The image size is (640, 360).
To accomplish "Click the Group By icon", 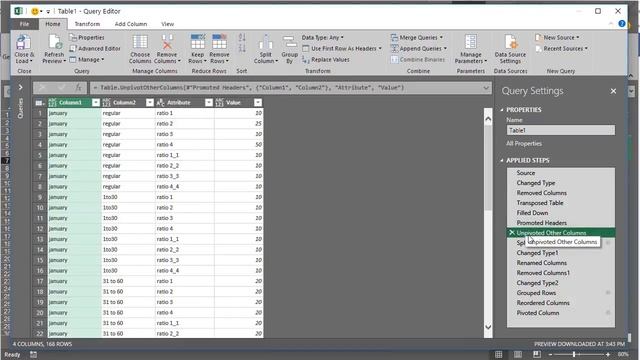I will (289, 42).
